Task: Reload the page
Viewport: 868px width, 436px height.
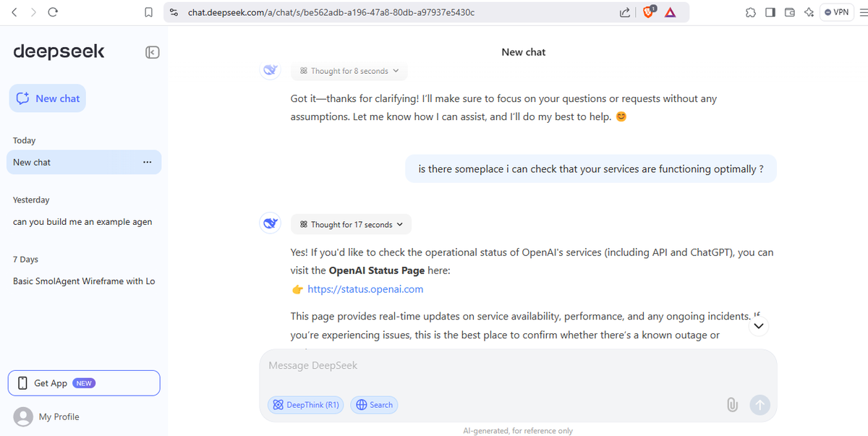Action: tap(52, 12)
